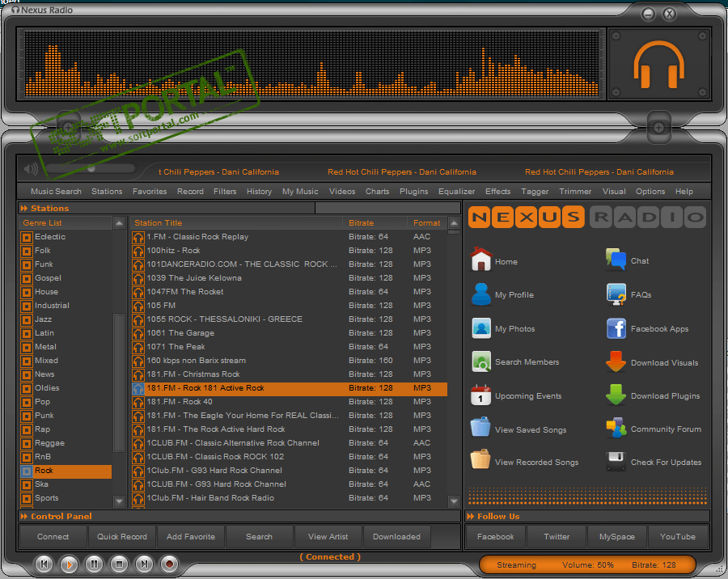
Task: Open the Search Members icon
Action: pyautogui.click(x=481, y=361)
